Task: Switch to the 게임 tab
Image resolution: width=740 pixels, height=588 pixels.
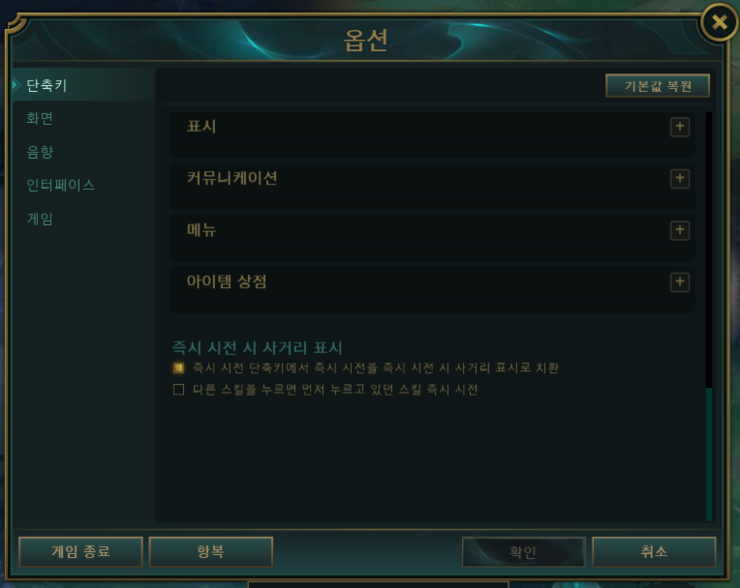Action: click(x=40, y=219)
